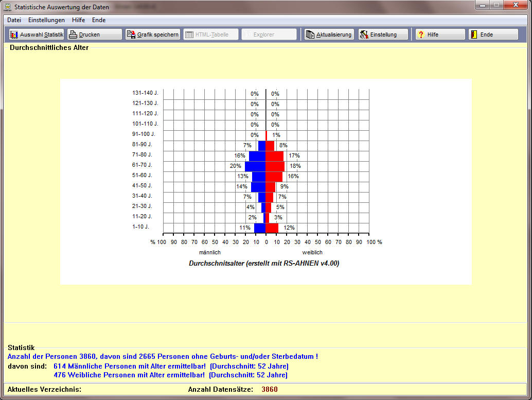
Task: Click the application icon in title bar
Action: [x=7, y=7]
